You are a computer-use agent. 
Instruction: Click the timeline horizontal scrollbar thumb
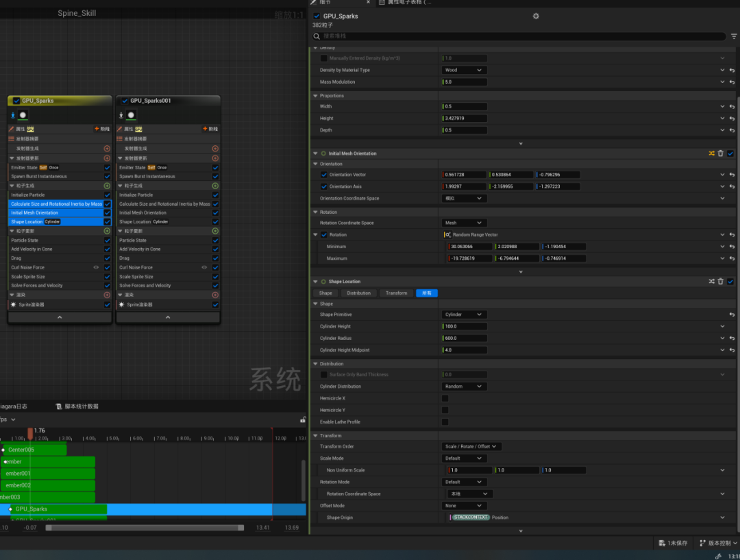pyautogui.click(x=145, y=528)
